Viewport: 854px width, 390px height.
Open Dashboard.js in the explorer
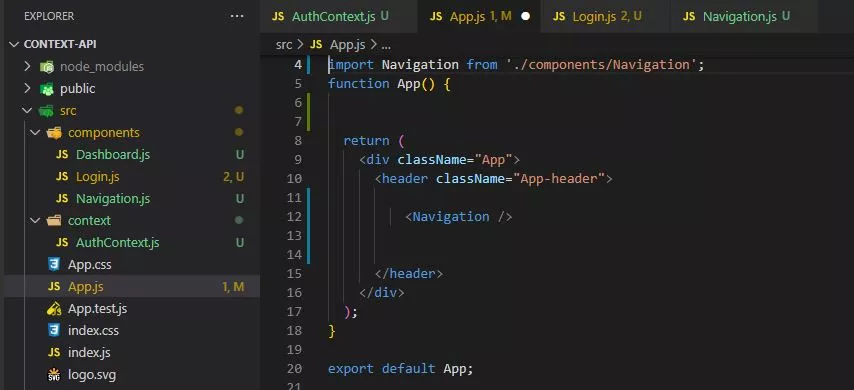(113, 155)
